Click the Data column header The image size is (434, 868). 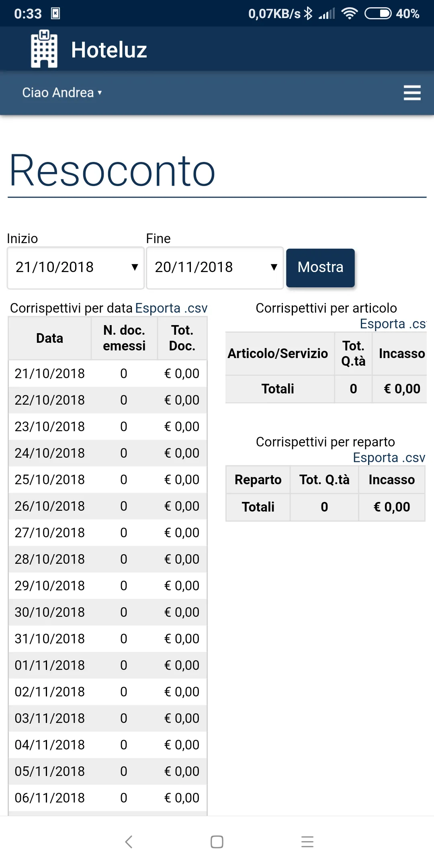click(x=50, y=338)
